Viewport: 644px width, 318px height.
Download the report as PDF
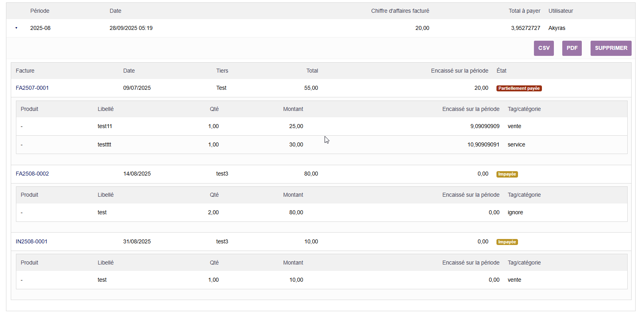point(572,48)
